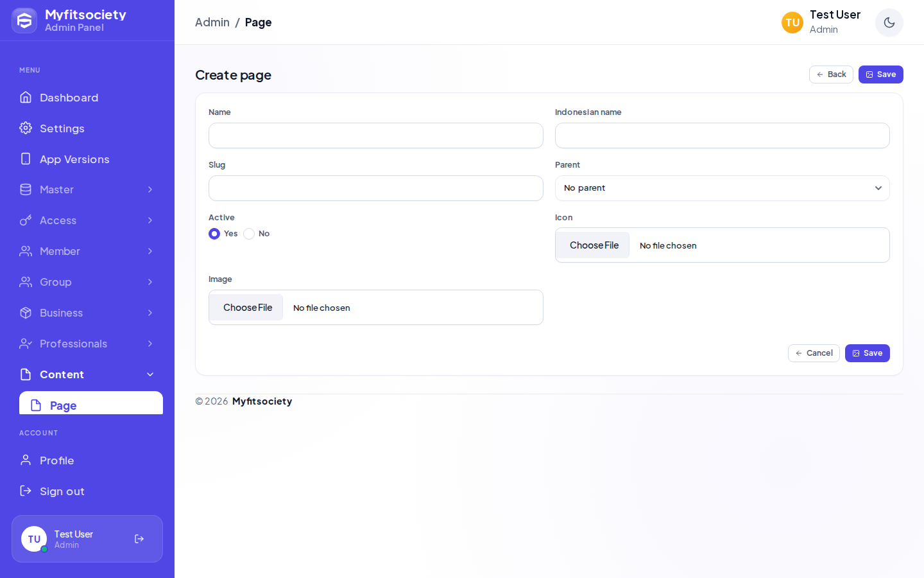Select the Yes radio for Active
This screenshot has width=924, height=578.
click(x=214, y=234)
